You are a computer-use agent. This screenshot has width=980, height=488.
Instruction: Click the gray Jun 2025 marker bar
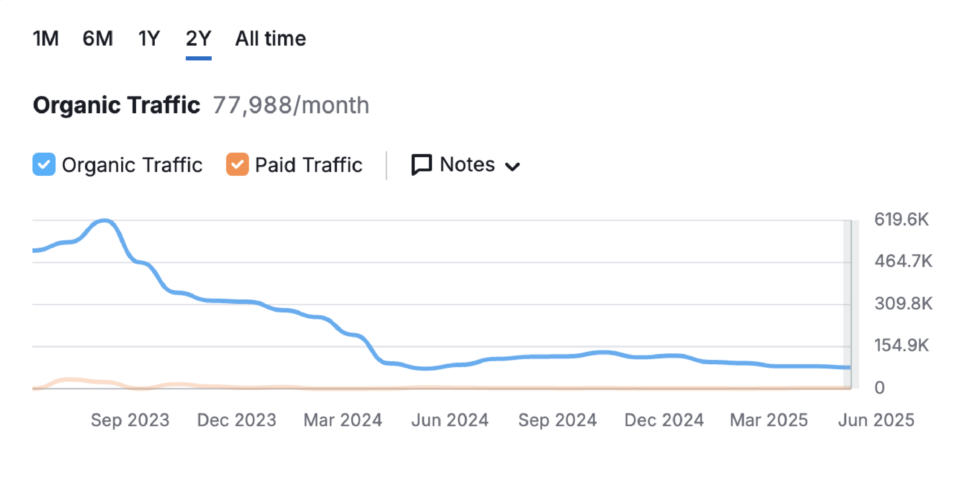[851, 304]
